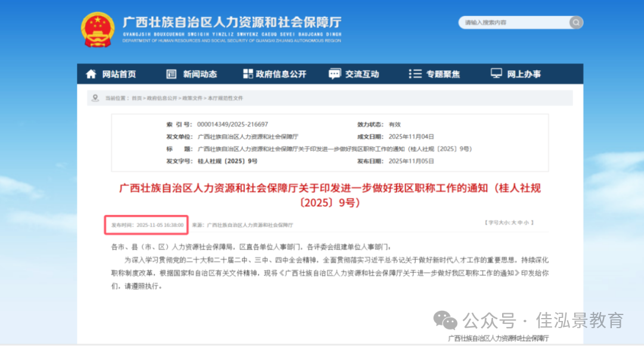Set font size to 大
Screen dimensions: 644x346
[x=513, y=223]
